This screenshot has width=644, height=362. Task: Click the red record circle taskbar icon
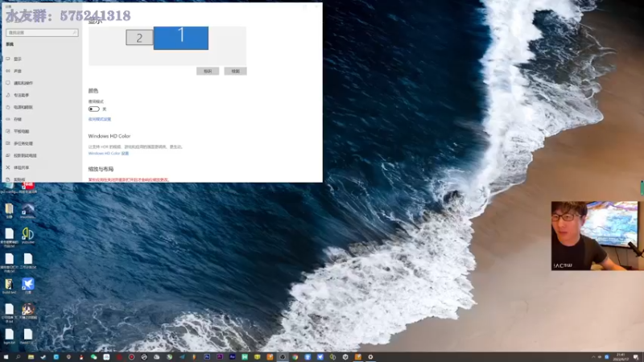pos(131,357)
